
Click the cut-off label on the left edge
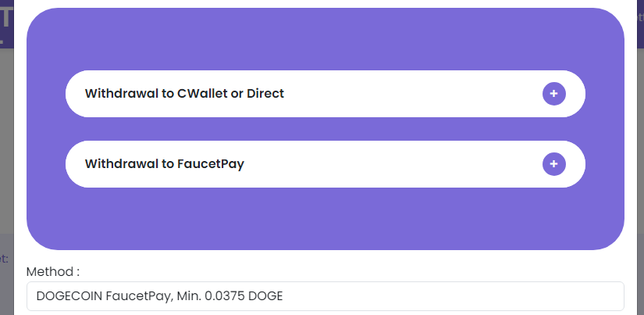4,259
